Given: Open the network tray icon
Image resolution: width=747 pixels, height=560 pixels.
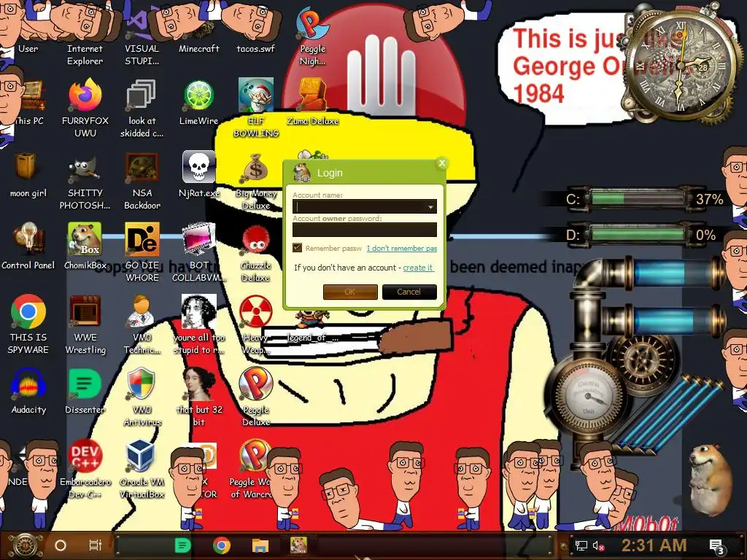Looking at the screenshot, I should coord(581,545).
